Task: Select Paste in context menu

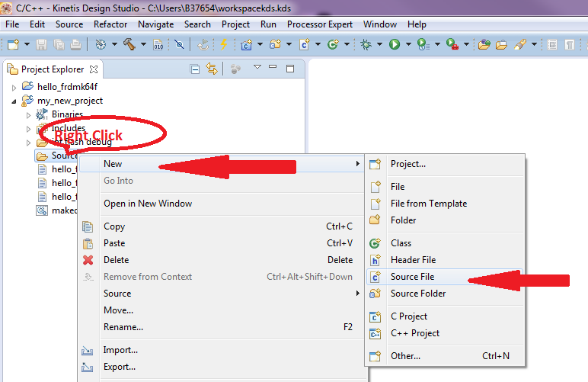Action: pyautogui.click(x=222, y=243)
